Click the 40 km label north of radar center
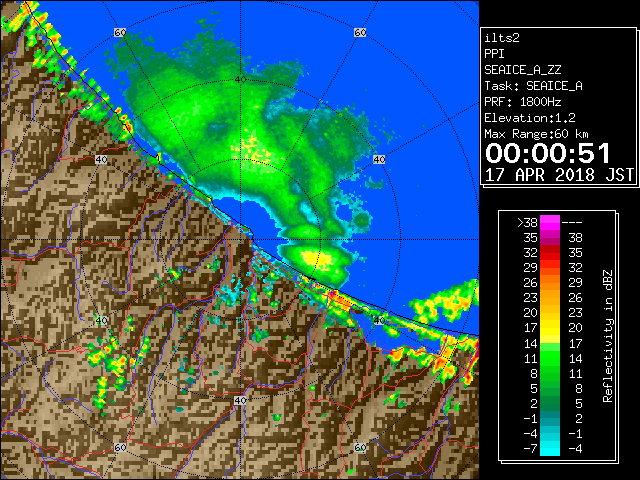 coord(240,80)
